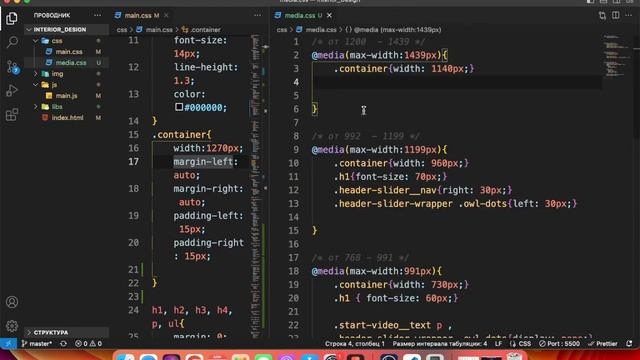Open the Accounts menu icon
640x360 pixels.
tap(12, 302)
